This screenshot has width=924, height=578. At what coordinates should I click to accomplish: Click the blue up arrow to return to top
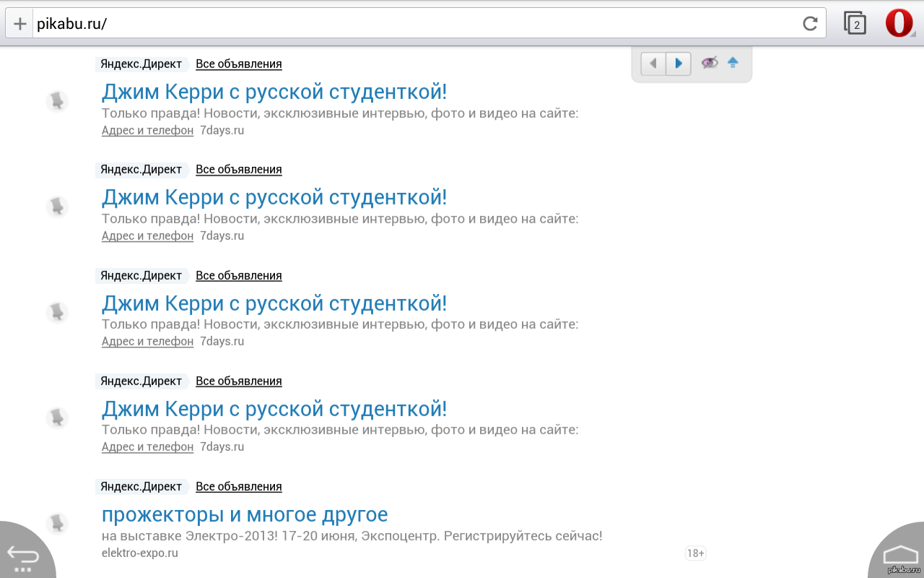pyautogui.click(x=733, y=63)
